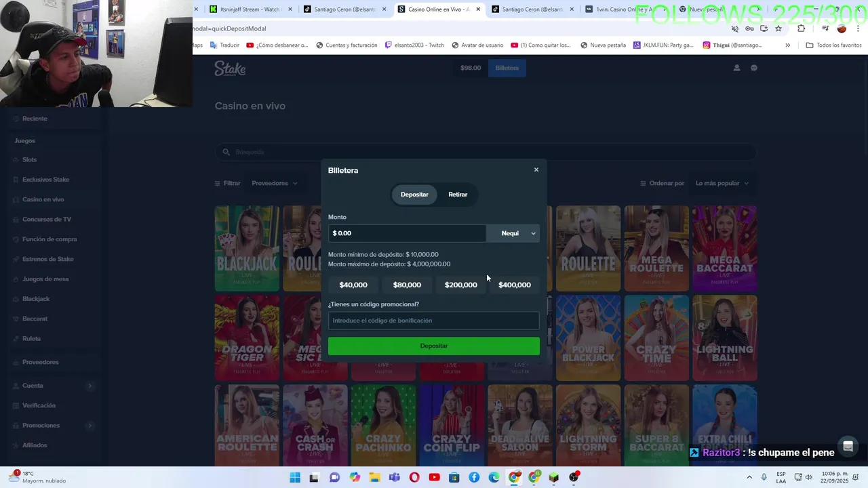Open Slots in the sidebar

tap(29, 160)
